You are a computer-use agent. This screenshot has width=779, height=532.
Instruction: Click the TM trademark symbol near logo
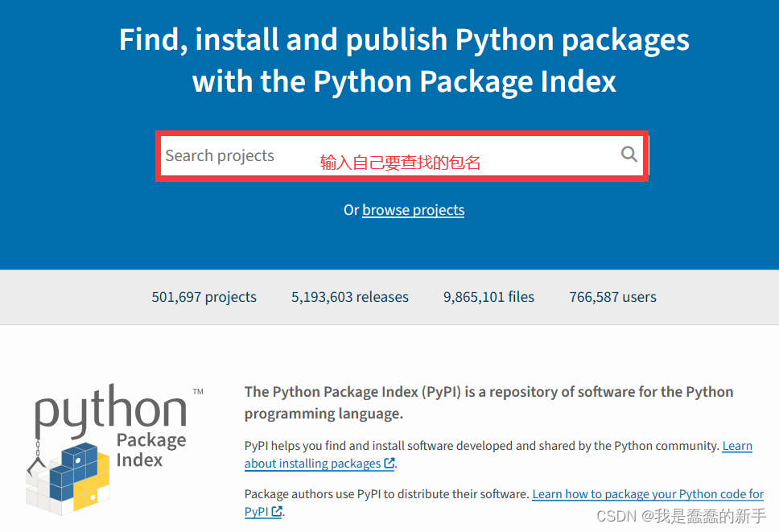click(x=198, y=391)
